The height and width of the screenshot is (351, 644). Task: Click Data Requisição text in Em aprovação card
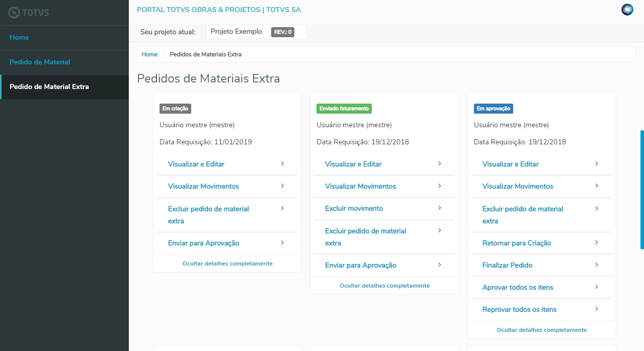click(520, 142)
